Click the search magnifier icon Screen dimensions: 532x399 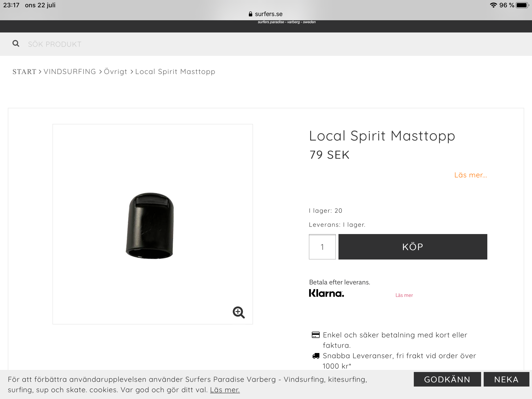pos(16,44)
